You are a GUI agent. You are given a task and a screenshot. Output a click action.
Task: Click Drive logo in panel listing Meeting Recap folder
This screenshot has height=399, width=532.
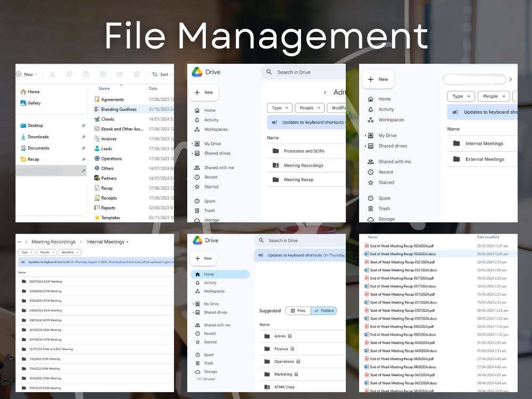tap(197, 72)
